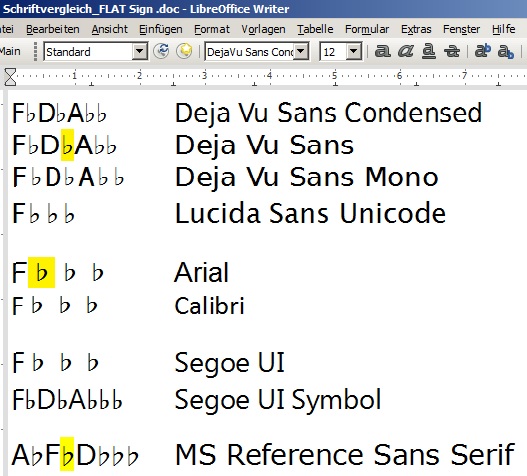Open the Bearbeiten menu
The image size is (527, 476).
pos(53,29)
